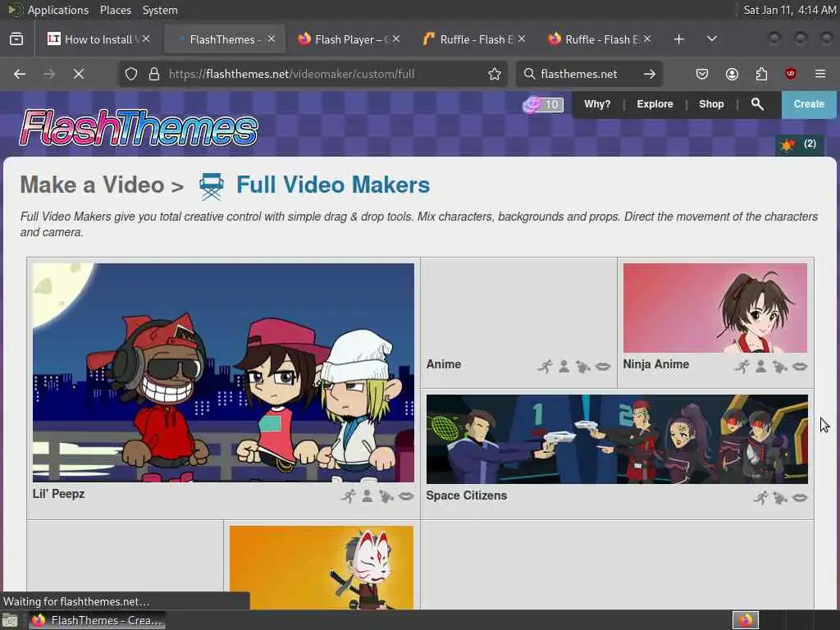The image size is (840, 630).
Task: Open the Why? navigation link
Action: [597, 104]
